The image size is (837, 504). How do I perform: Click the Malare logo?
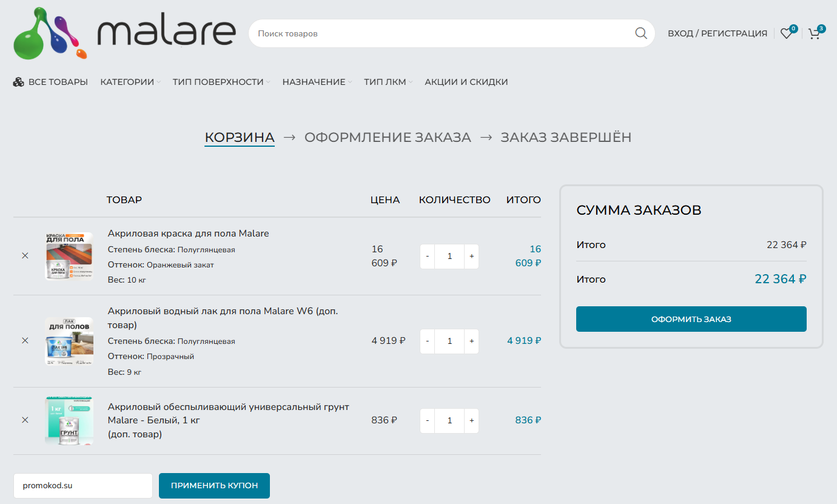point(125,33)
